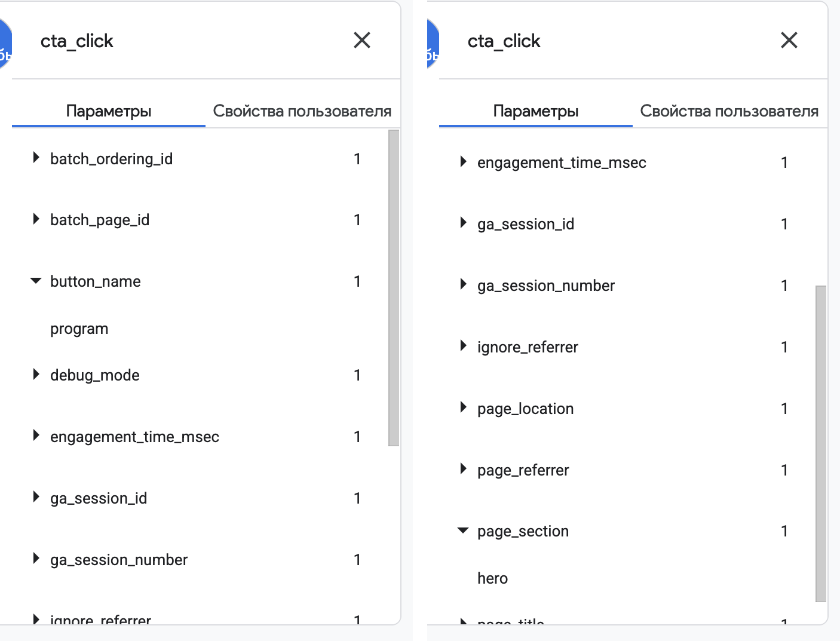Open Свойства пользователя tab in the right panel

point(729,111)
